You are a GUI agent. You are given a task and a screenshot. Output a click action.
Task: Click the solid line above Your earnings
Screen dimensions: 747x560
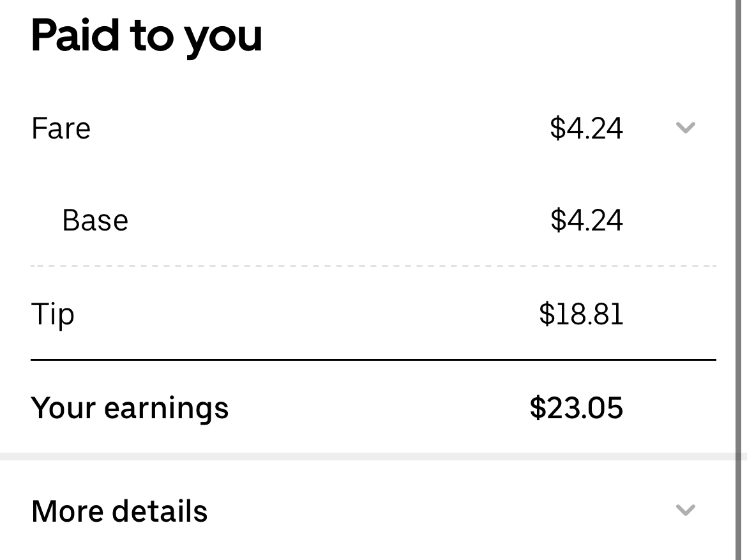373,360
